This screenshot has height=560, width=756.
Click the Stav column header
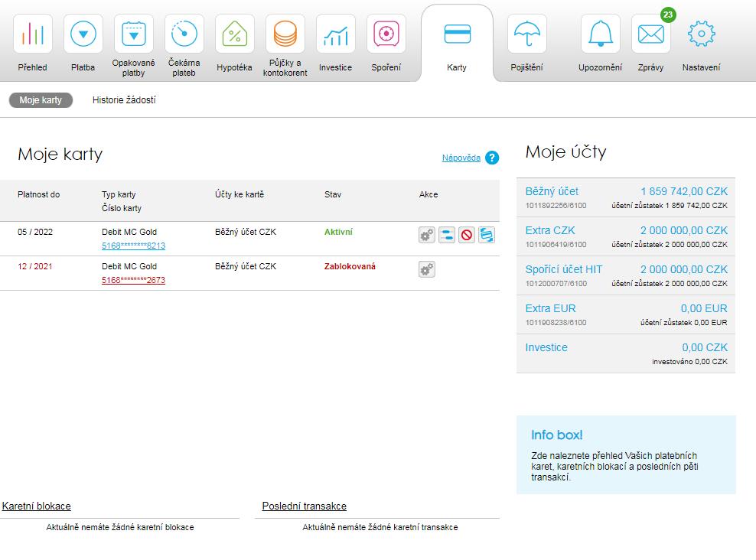pyautogui.click(x=333, y=194)
